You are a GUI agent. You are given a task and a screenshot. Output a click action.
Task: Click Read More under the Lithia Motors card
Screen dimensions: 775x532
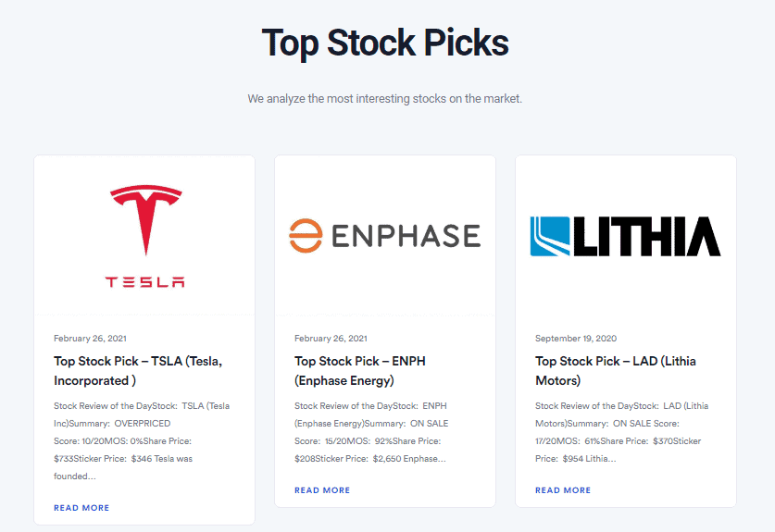[x=563, y=490]
